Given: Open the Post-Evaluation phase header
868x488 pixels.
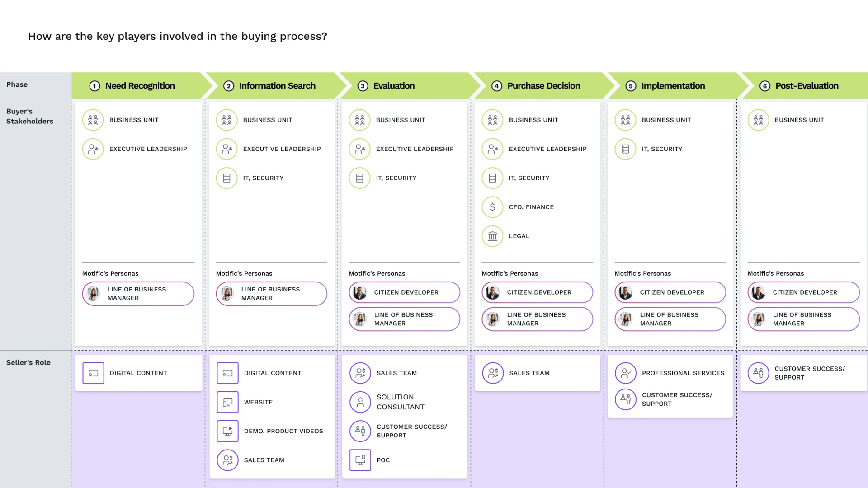Looking at the screenshot, I should coord(806,86).
